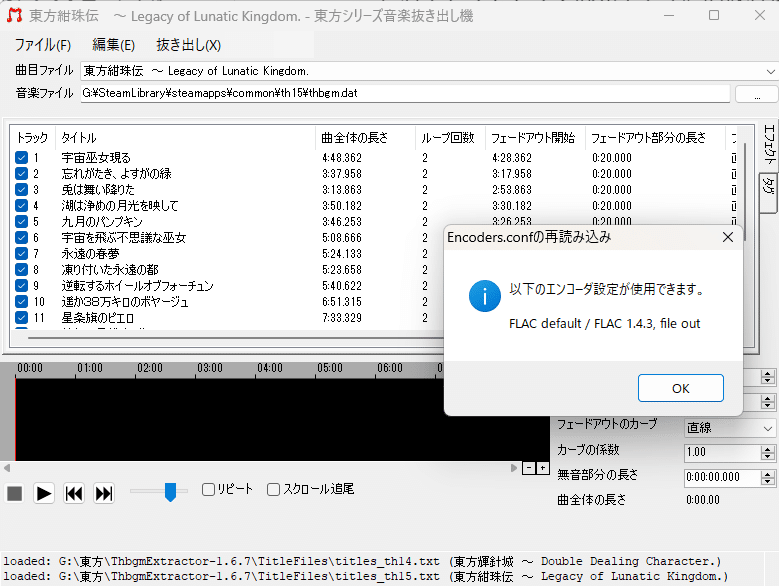Select track 逆転するホイールオブフォーチュン
The height and width of the screenshot is (586, 779).
138,286
